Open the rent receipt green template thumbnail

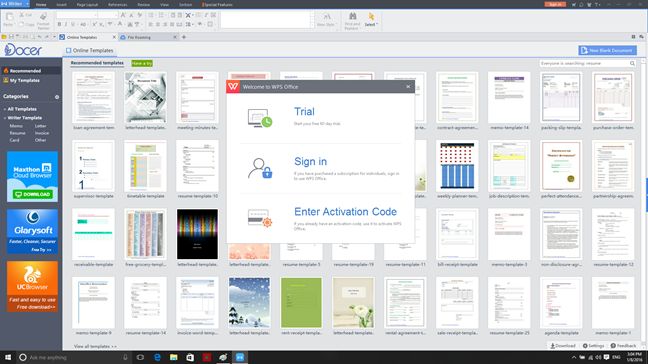301,302
